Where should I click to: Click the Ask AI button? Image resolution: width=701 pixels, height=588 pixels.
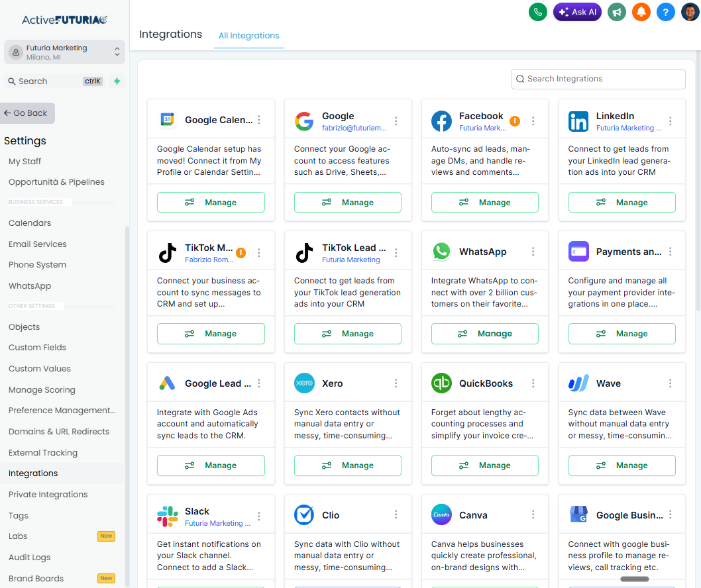pyautogui.click(x=577, y=12)
